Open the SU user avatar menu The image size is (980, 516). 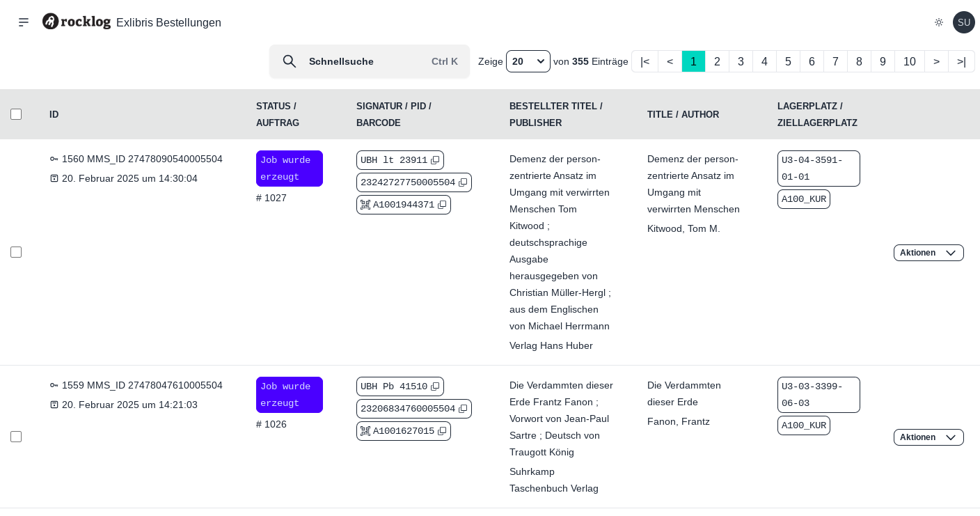(963, 22)
